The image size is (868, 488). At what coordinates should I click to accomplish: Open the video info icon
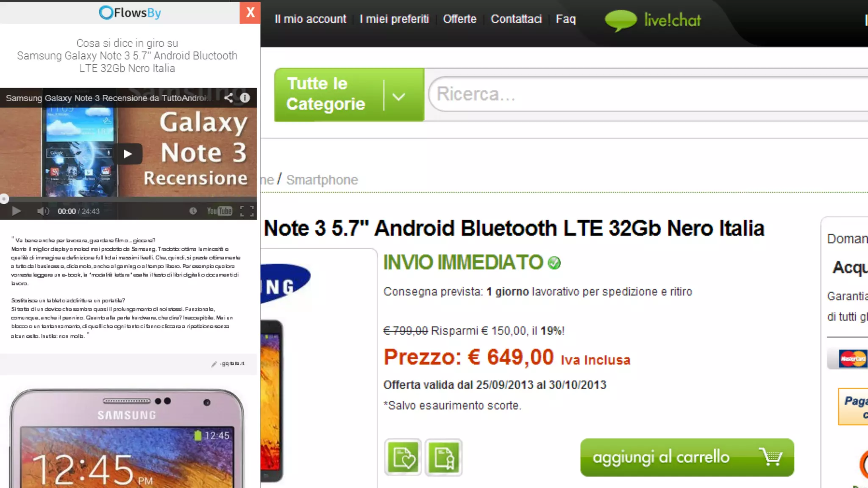[x=245, y=98]
